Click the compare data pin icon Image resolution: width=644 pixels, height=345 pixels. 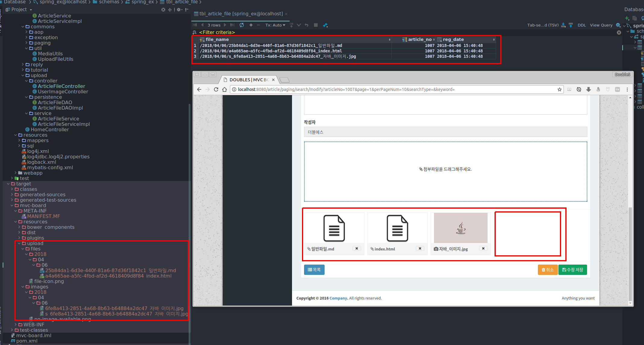coord(325,25)
